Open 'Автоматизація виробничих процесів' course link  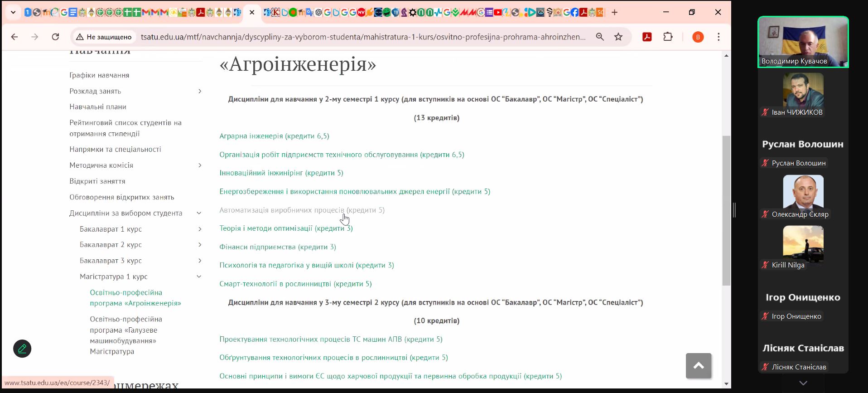click(x=302, y=210)
